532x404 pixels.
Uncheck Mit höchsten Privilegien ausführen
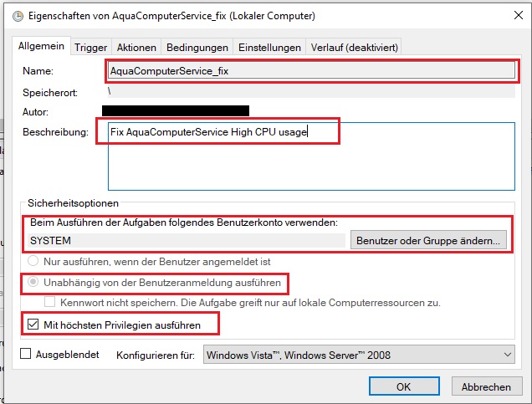35,322
